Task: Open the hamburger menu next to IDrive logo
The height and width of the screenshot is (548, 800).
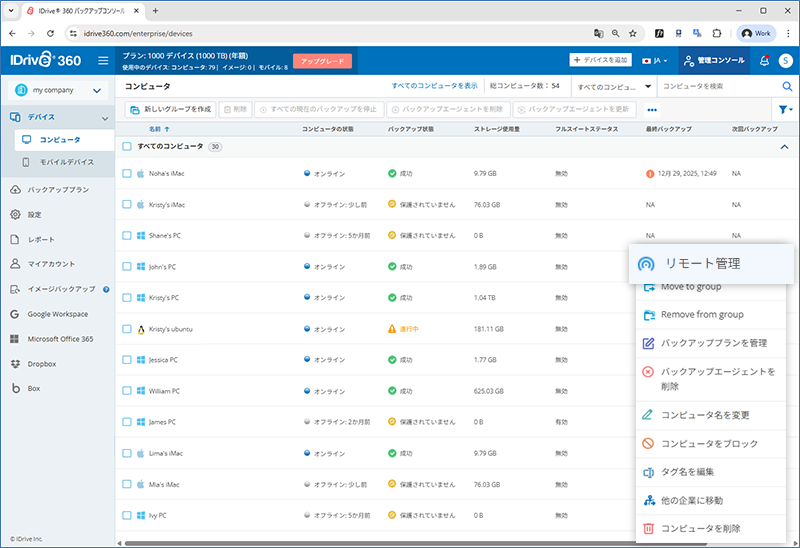Action: click(102, 61)
